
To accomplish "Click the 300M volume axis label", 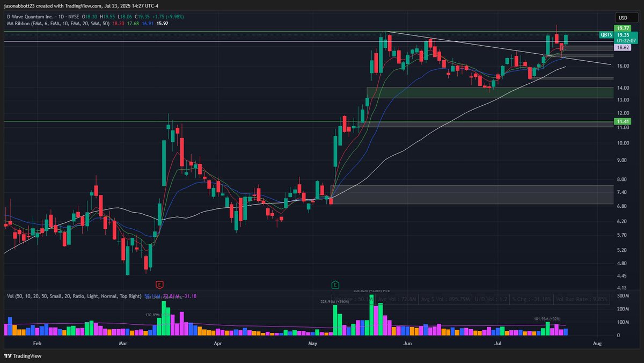I will (623, 296).
